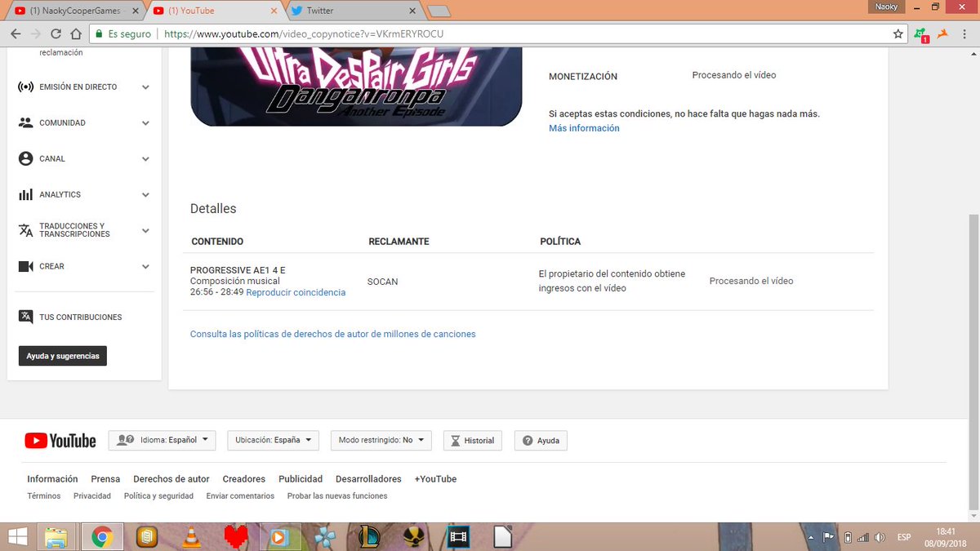Open the Desarrolladores footer link

[x=368, y=479]
